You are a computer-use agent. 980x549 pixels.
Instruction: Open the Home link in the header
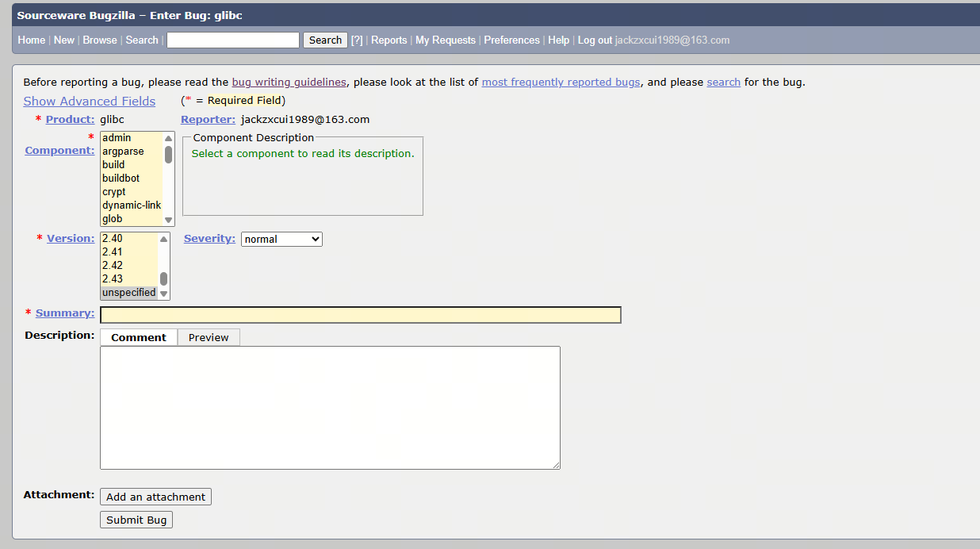click(32, 40)
